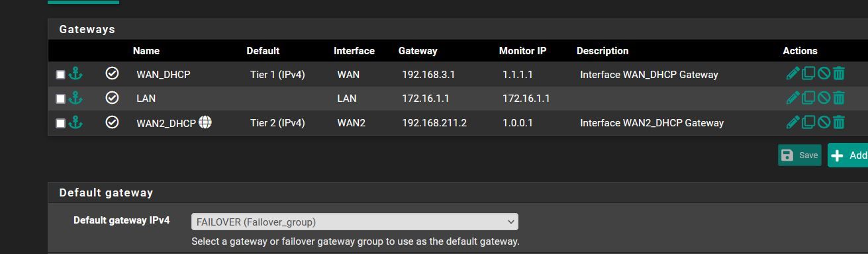
Task: Click the Monitor IP column header
Action: [x=527, y=51]
